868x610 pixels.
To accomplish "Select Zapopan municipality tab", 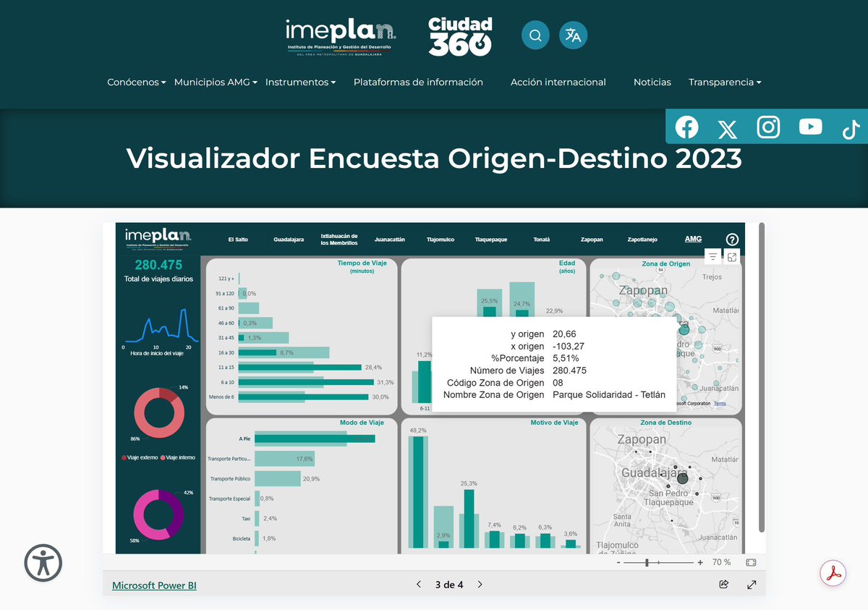I will coord(592,240).
